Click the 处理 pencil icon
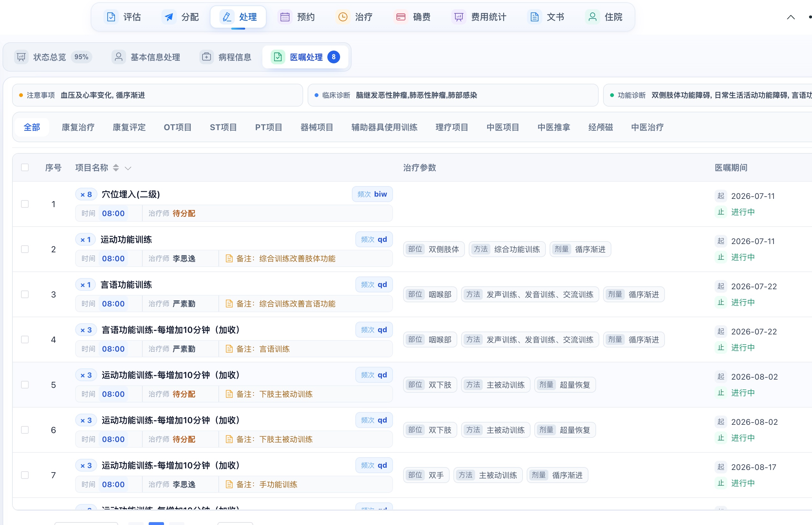The width and height of the screenshot is (812, 525). 227,17
